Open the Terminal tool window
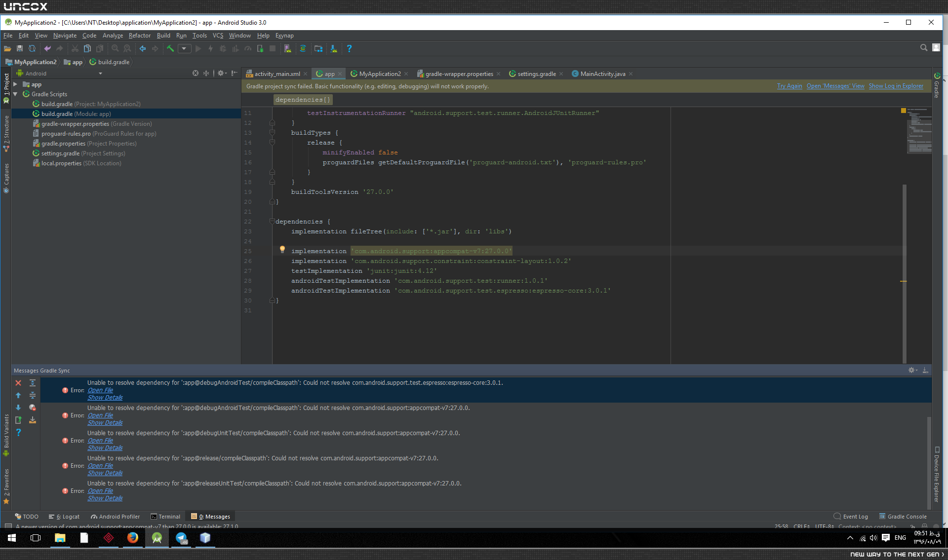 pyautogui.click(x=165, y=517)
